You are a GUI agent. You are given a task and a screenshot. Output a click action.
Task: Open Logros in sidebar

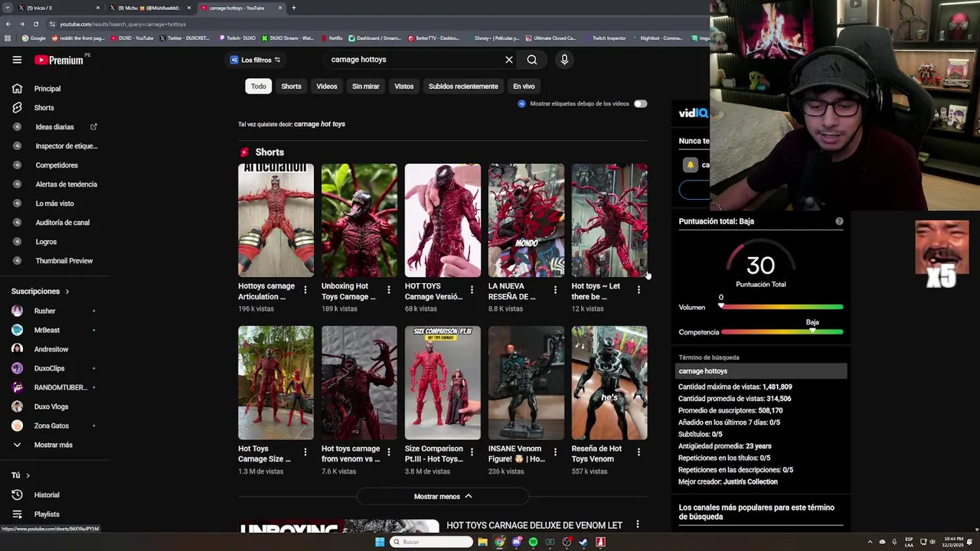pyautogui.click(x=46, y=242)
